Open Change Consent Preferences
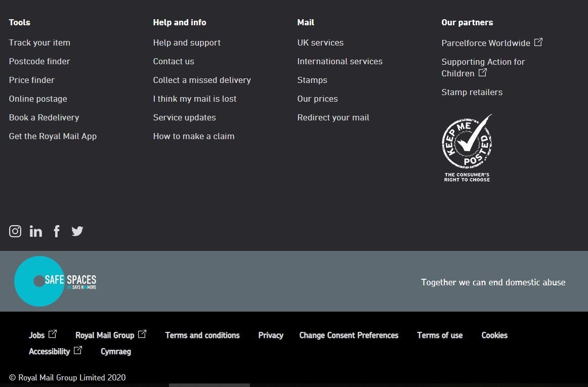 349,335
